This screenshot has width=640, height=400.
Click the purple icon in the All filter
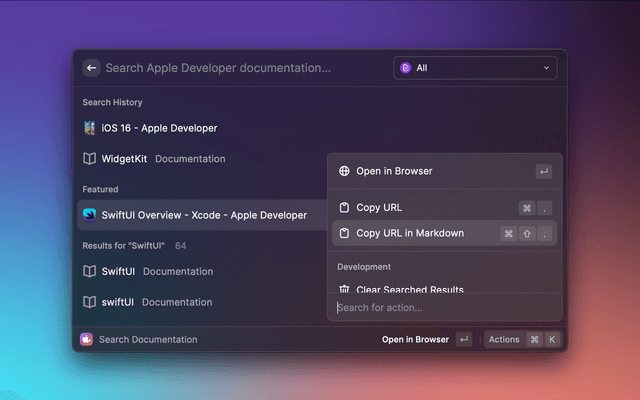click(x=406, y=68)
